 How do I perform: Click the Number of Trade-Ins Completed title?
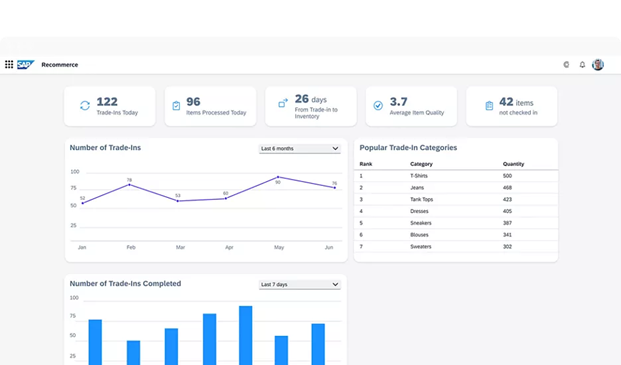[126, 283]
